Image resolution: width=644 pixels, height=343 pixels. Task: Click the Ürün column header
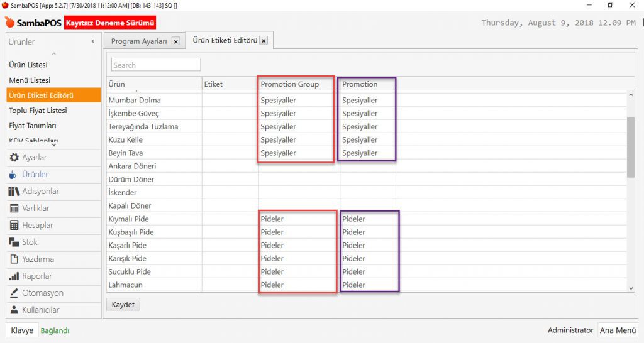(154, 84)
